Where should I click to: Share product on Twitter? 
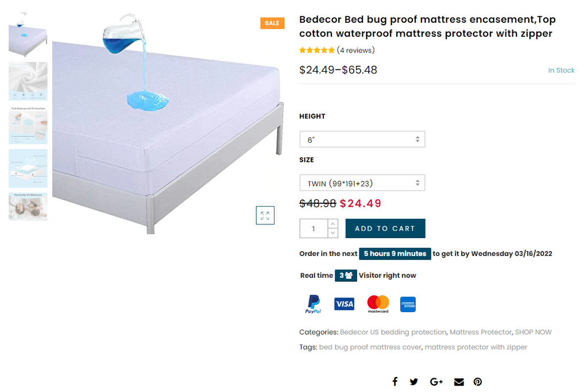414,382
